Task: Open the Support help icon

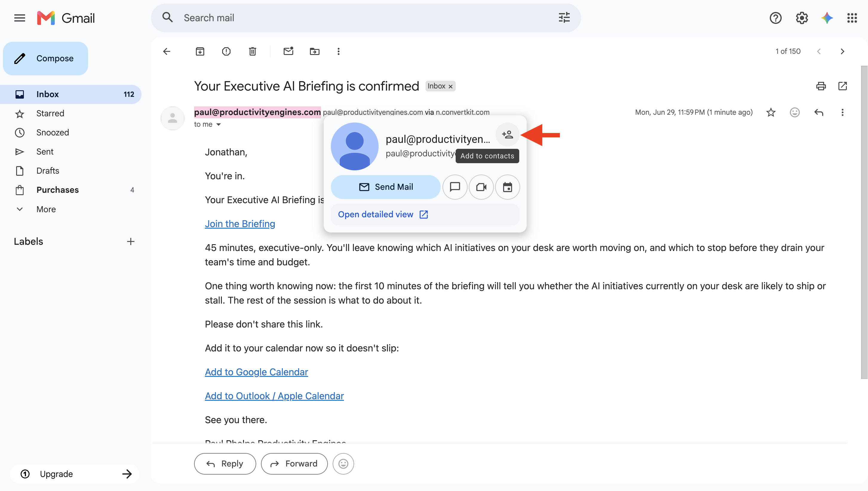Action: pyautogui.click(x=775, y=18)
